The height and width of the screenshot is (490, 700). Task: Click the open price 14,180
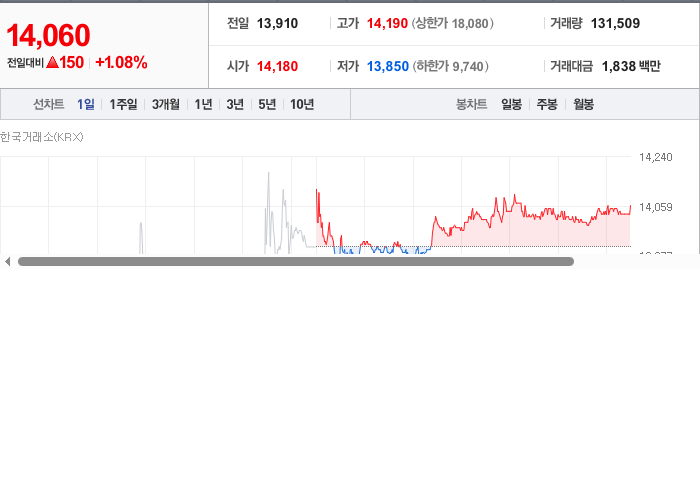[277, 66]
